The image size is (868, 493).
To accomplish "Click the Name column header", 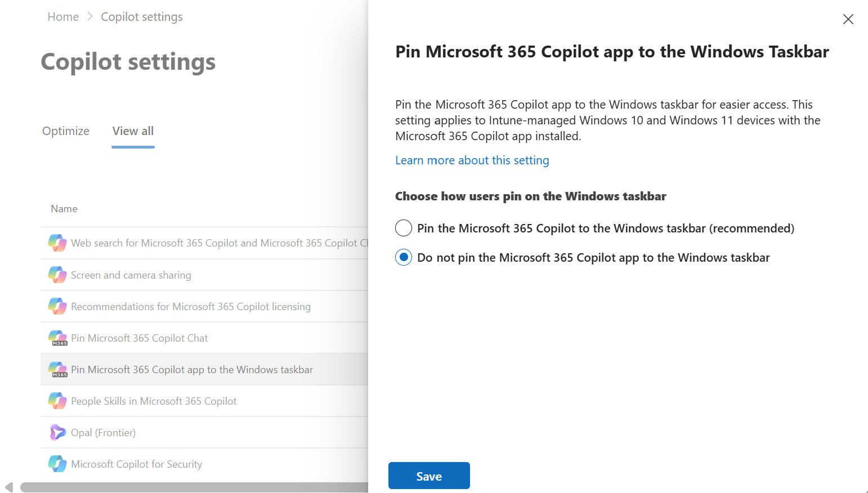I will (x=64, y=209).
